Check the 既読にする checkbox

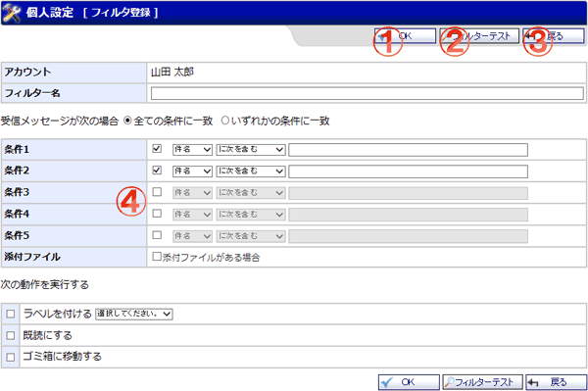11,335
